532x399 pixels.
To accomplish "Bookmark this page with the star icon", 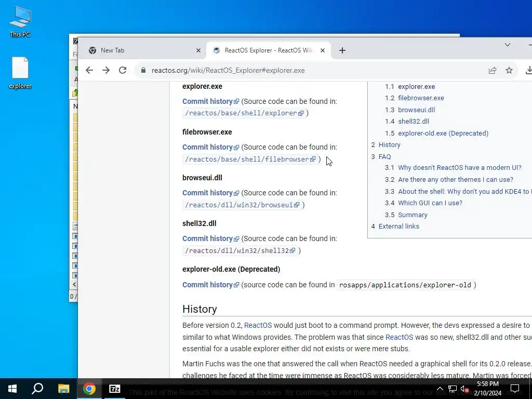I will (509, 70).
